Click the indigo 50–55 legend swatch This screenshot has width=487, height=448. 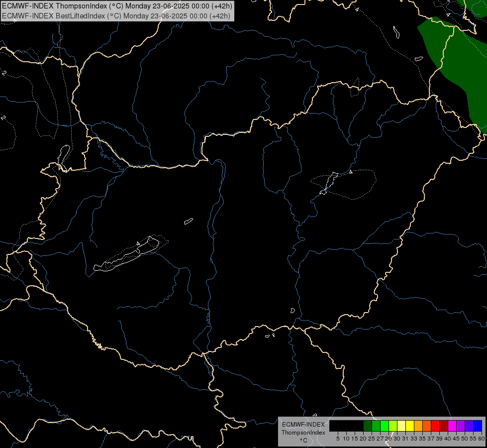(x=469, y=426)
